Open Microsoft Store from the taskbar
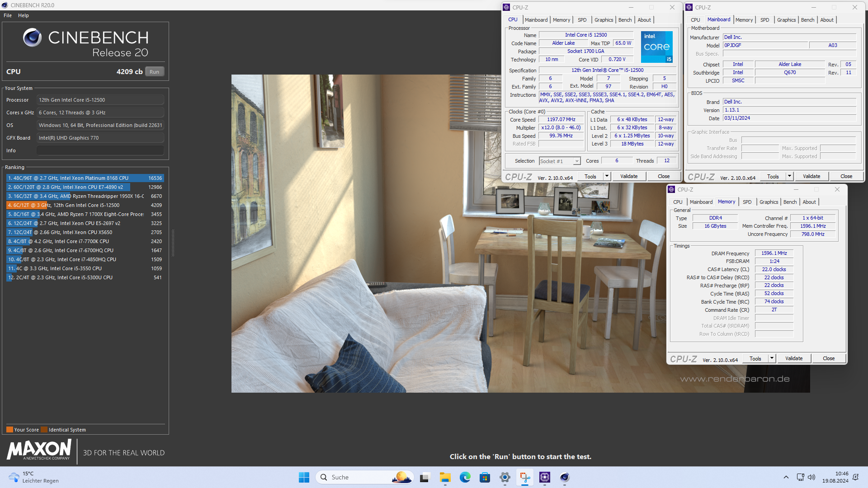 click(485, 477)
